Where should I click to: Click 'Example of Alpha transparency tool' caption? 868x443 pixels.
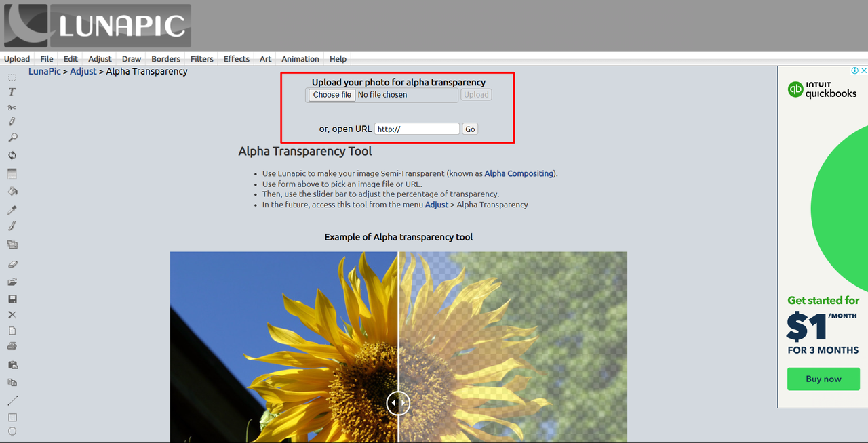coord(399,237)
